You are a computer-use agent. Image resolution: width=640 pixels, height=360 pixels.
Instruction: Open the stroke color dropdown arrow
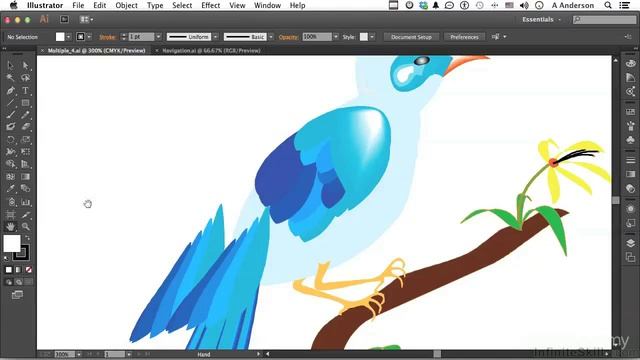[89, 37]
